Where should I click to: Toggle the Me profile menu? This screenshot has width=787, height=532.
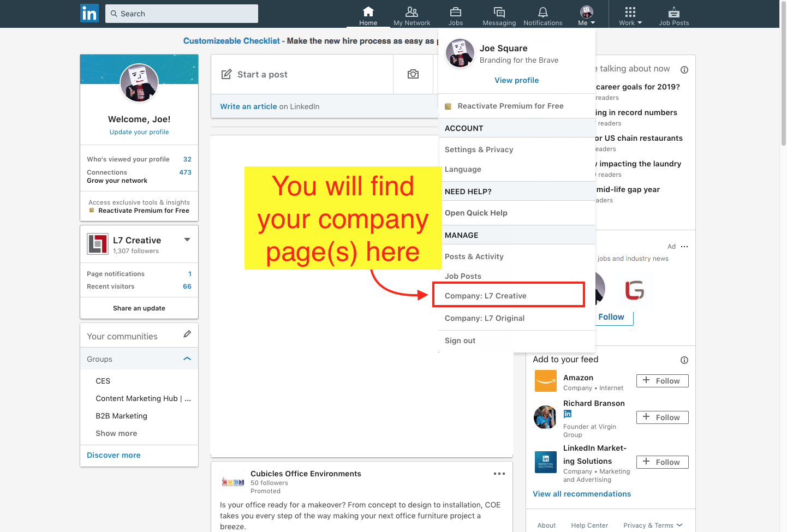click(x=587, y=15)
